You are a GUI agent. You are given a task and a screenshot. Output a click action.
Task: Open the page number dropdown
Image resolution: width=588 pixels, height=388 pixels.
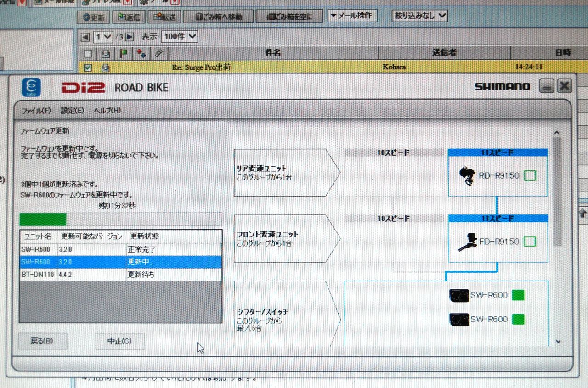tap(103, 37)
